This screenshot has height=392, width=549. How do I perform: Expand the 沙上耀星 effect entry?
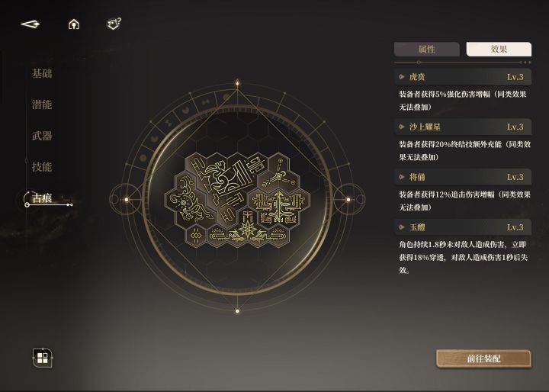click(463, 127)
